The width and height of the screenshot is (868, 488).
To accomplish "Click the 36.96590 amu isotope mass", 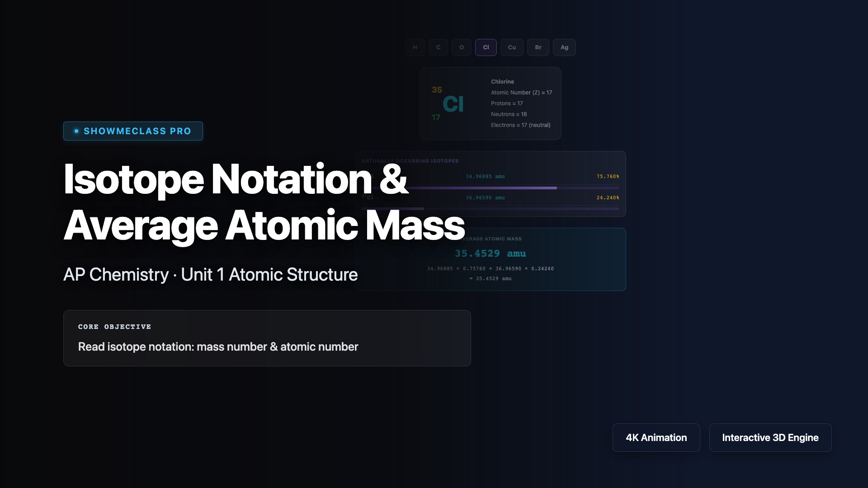I will [x=485, y=198].
